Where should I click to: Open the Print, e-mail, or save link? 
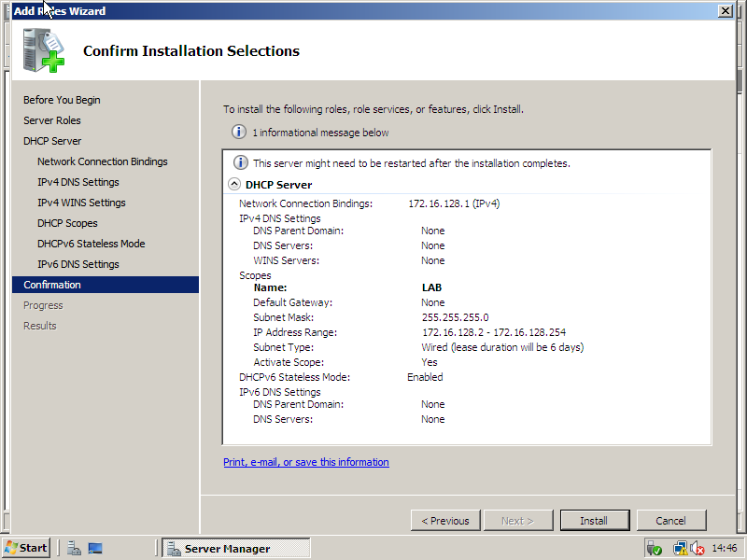click(305, 462)
